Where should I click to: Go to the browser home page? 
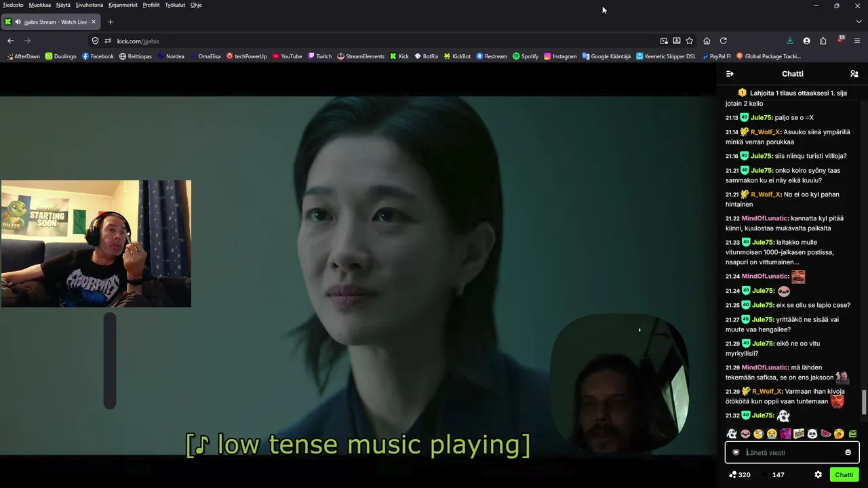pos(707,41)
